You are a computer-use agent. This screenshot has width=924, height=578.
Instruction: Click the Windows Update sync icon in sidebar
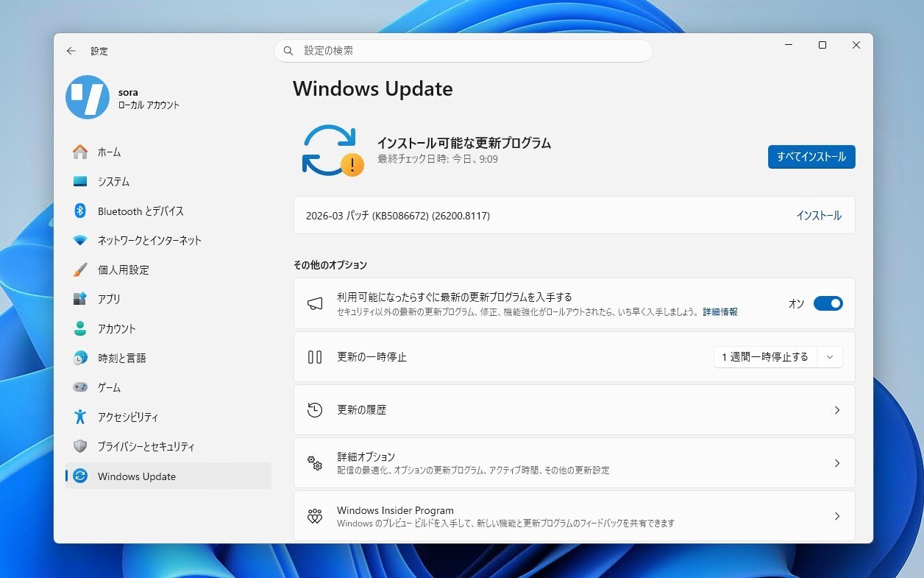click(80, 476)
